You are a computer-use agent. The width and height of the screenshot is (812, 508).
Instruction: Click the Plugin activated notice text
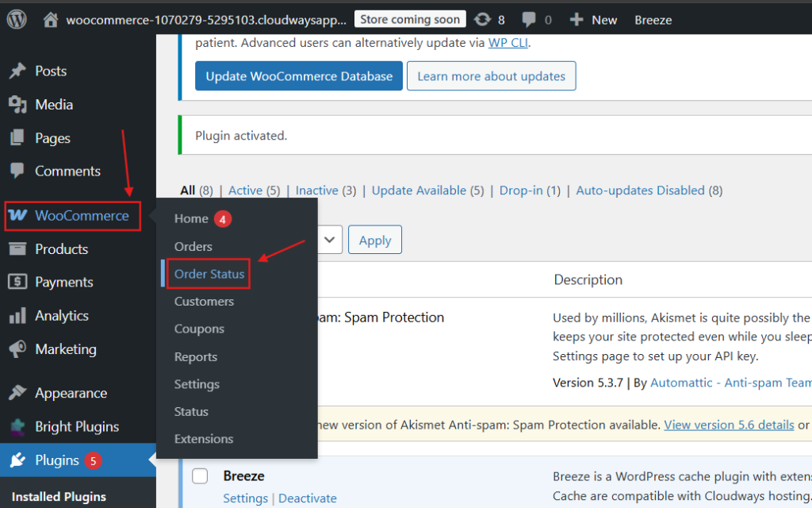tap(241, 135)
